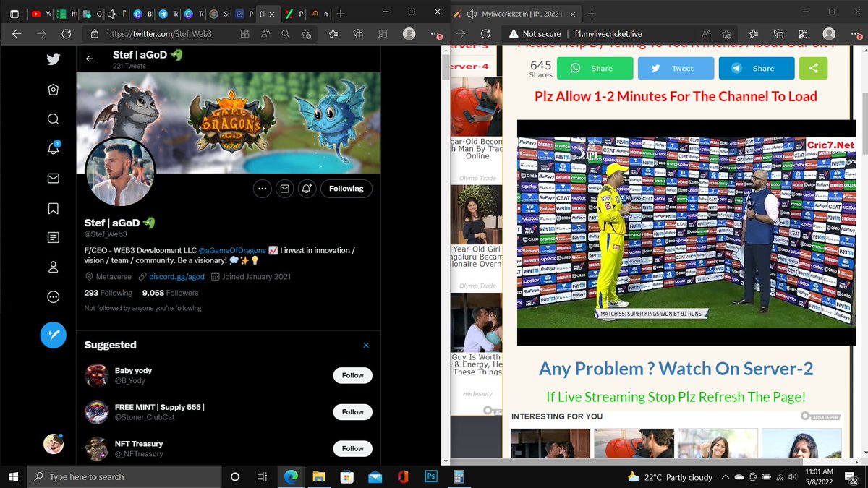868x488 pixels.
Task: Open the @aGameOfDragons mention link
Action: coord(232,250)
